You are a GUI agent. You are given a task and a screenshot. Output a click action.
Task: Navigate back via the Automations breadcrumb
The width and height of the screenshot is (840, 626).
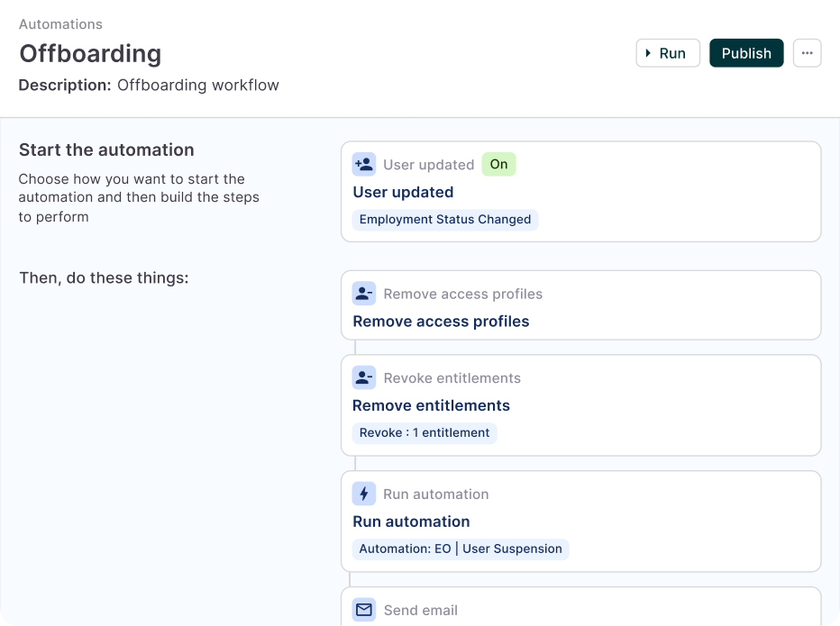tap(60, 24)
